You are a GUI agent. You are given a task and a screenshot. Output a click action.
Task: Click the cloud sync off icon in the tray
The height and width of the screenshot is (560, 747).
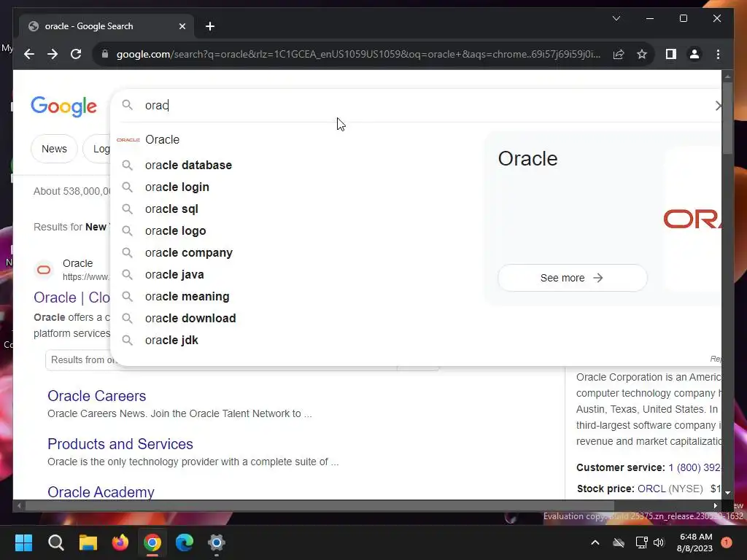(x=619, y=542)
